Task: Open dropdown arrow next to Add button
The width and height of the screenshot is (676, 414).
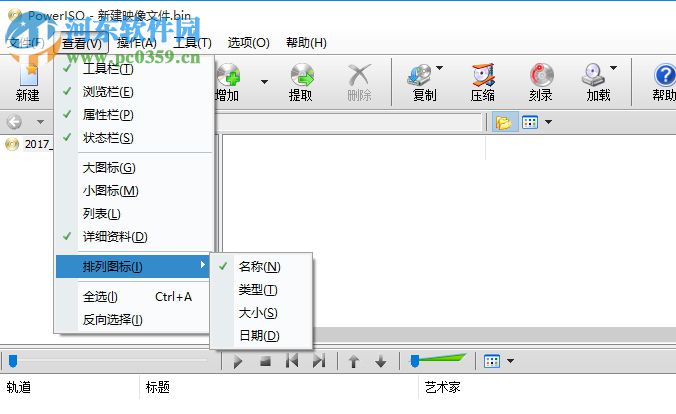Action: [265, 82]
